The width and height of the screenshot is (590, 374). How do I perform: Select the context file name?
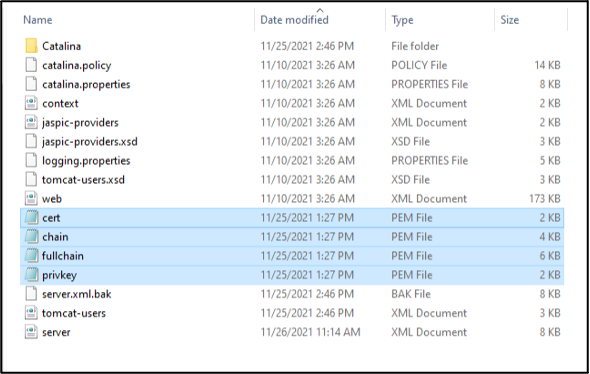pos(60,103)
